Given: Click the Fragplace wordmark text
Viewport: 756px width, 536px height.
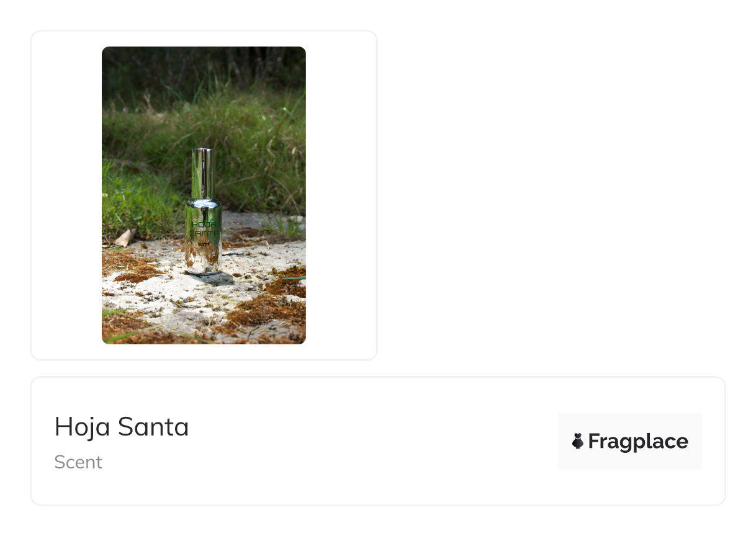Looking at the screenshot, I should pos(638,441).
